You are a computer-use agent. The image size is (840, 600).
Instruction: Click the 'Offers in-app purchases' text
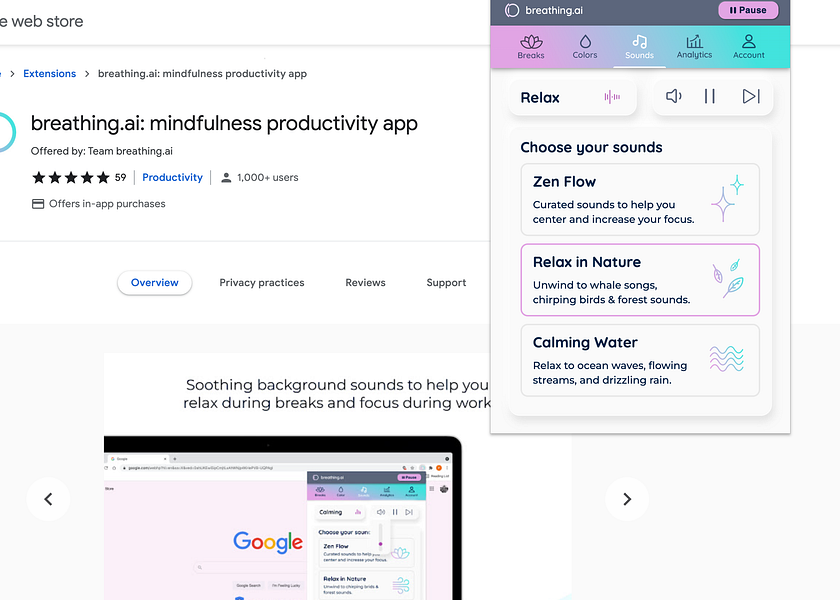pyautogui.click(x=107, y=204)
